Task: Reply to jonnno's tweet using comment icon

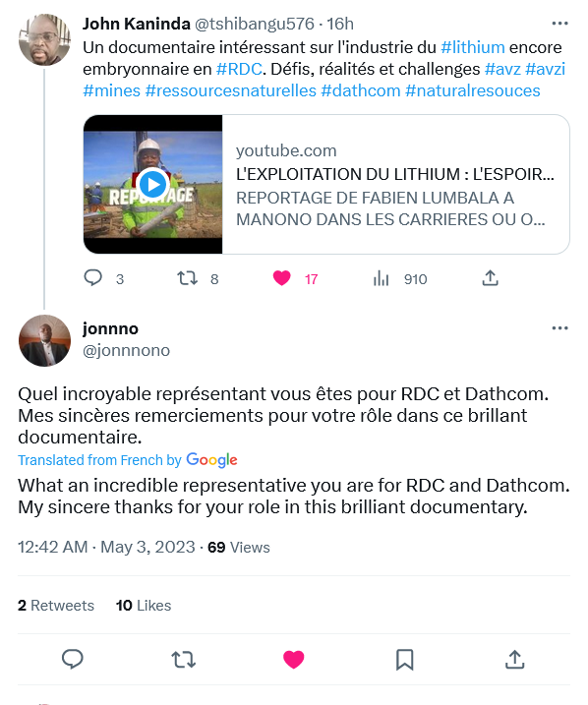Action: [73, 660]
